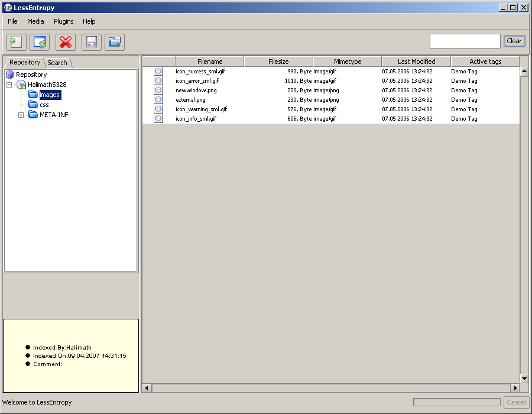532x414 pixels.
Task: Click the vertical scrollbar up arrow
Action: coord(524,71)
